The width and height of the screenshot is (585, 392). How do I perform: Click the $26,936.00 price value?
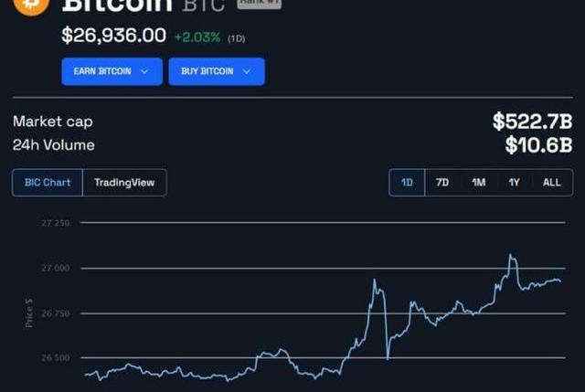(x=113, y=36)
